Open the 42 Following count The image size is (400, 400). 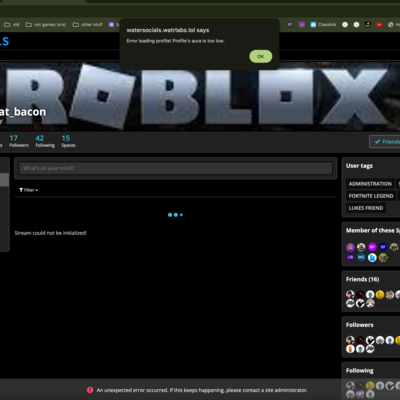click(x=45, y=141)
